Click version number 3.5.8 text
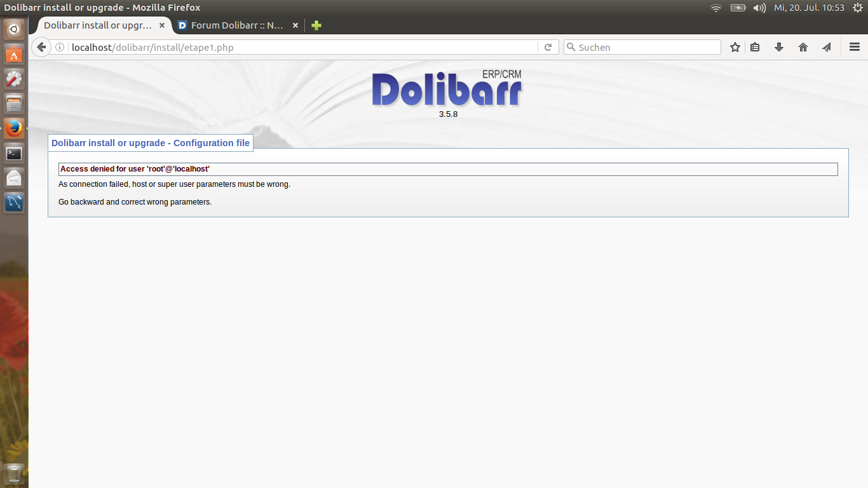The image size is (868, 488). (x=448, y=114)
